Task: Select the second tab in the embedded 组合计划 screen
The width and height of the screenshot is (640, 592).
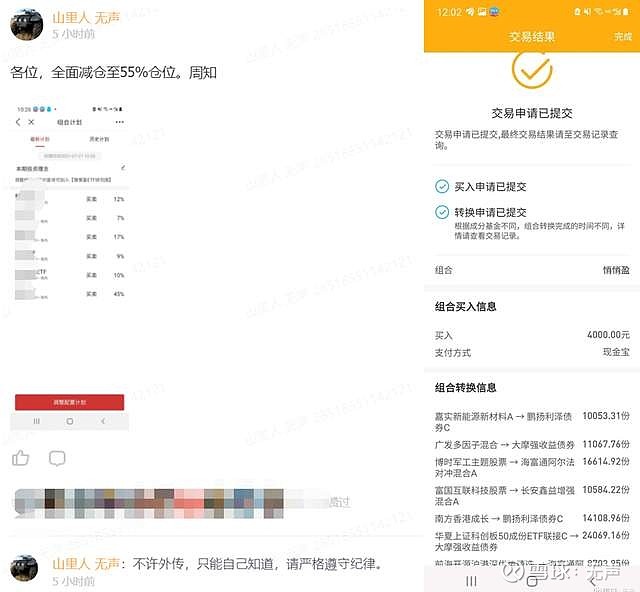Action: point(99,139)
